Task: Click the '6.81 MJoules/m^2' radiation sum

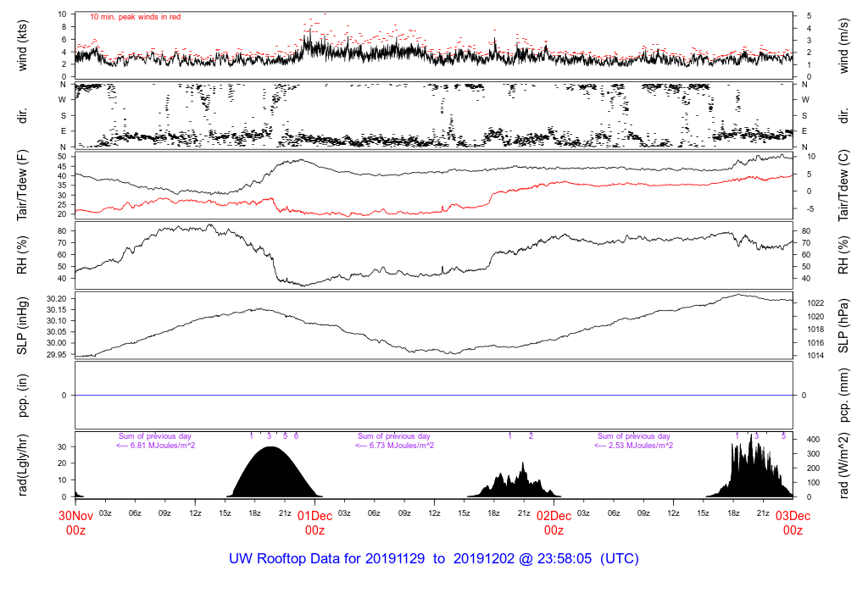Action: coord(162,446)
